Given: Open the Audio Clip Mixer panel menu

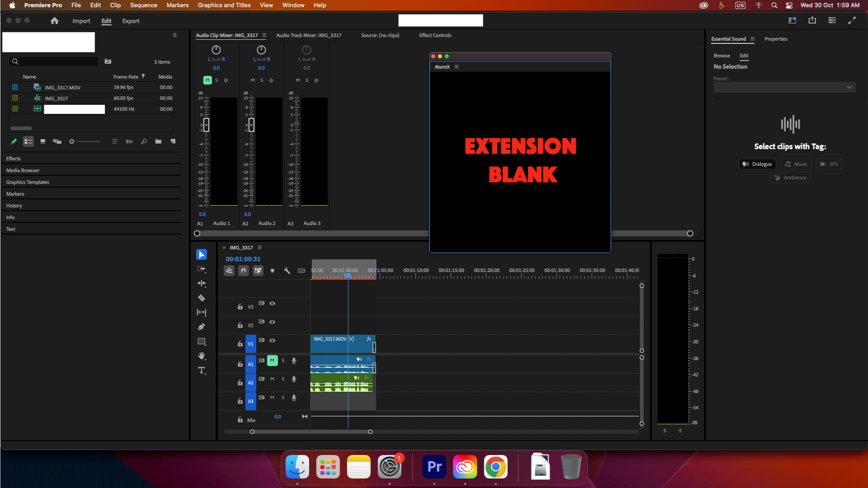Looking at the screenshot, I should pos(264,35).
